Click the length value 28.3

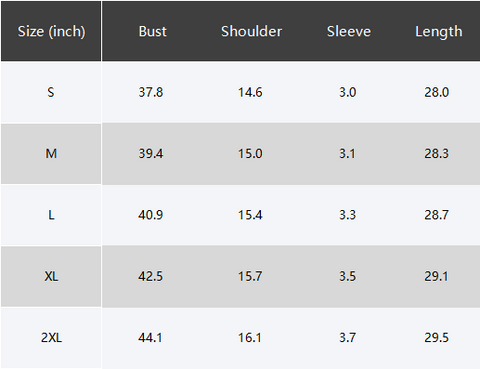coord(436,153)
